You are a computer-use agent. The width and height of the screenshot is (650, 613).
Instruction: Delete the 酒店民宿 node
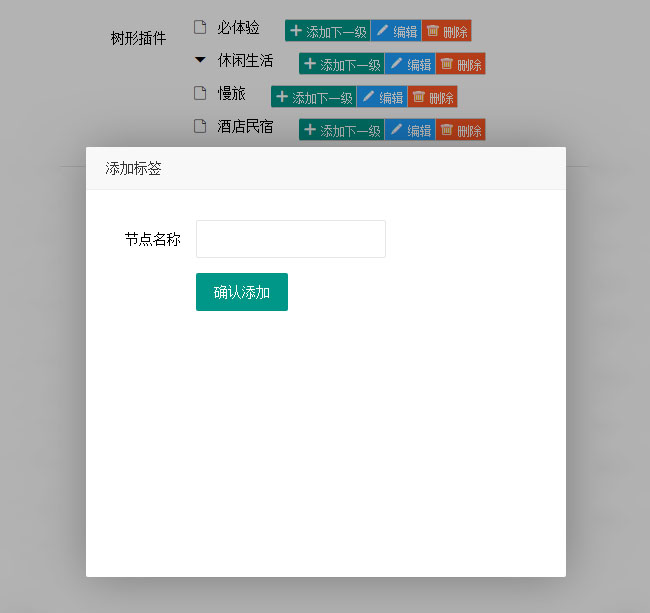pyautogui.click(x=460, y=130)
